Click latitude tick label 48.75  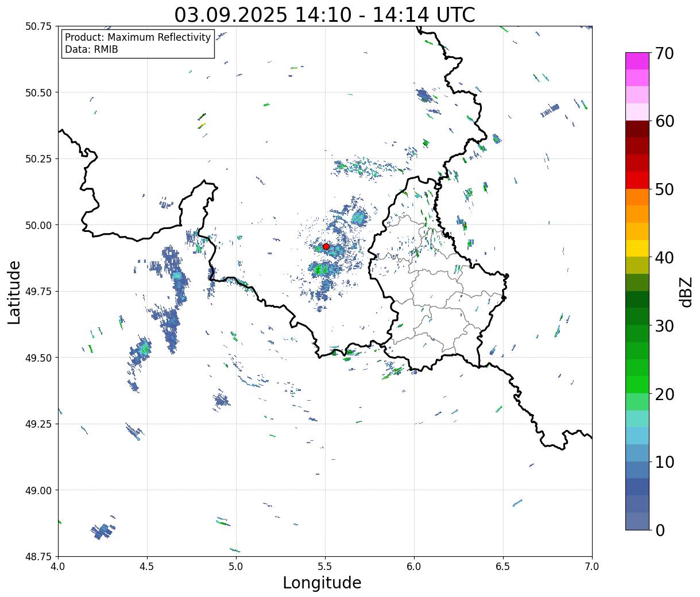(x=38, y=557)
